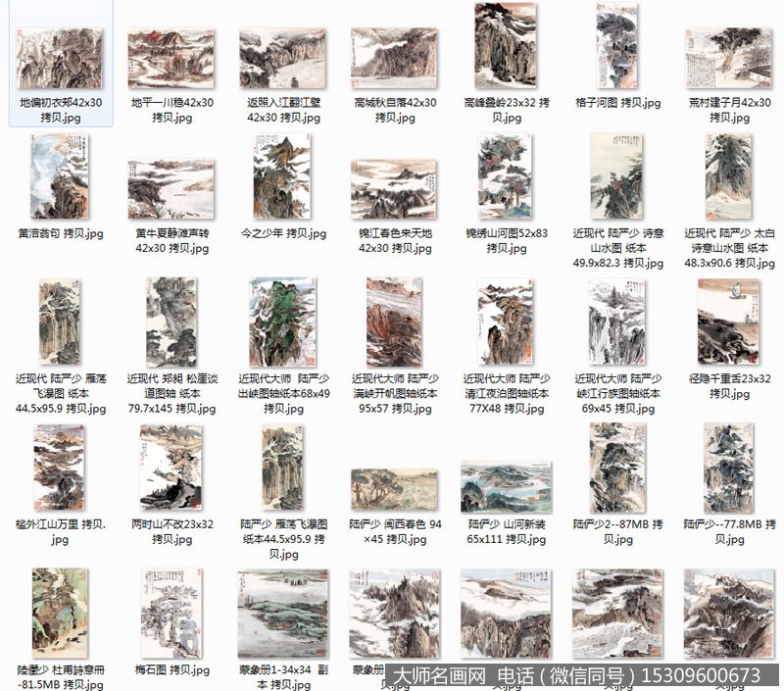Choose the 高城秋自落42x30 image thumbnail

click(x=394, y=59)
